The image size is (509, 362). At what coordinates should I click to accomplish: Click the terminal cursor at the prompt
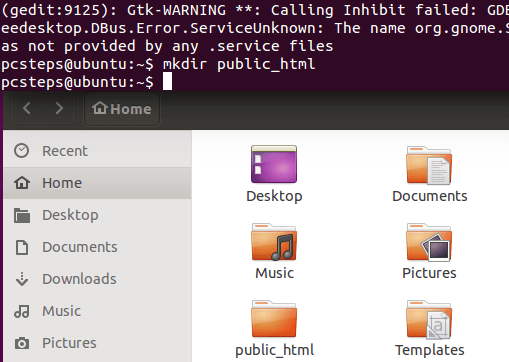(167, 81)
